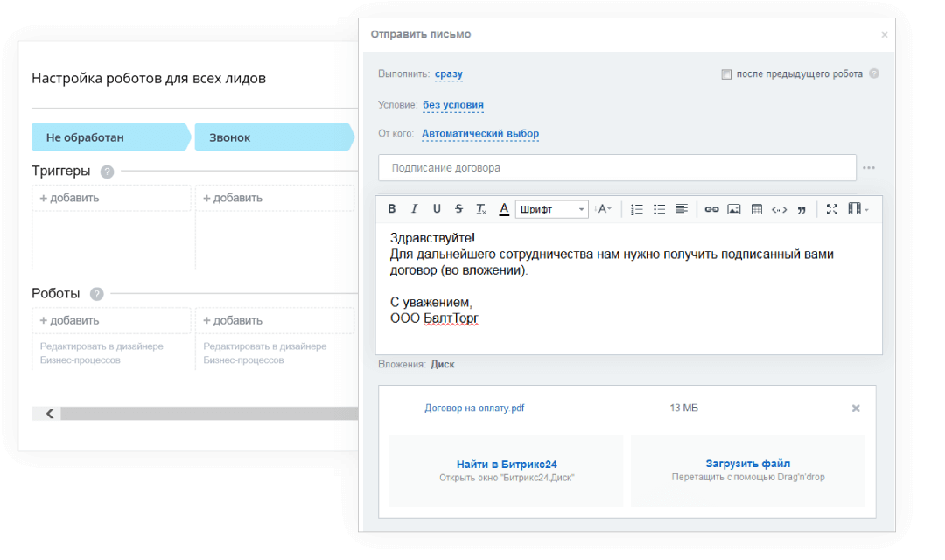Open help icon beside 'Триггеры'

(x=108, y=171)
